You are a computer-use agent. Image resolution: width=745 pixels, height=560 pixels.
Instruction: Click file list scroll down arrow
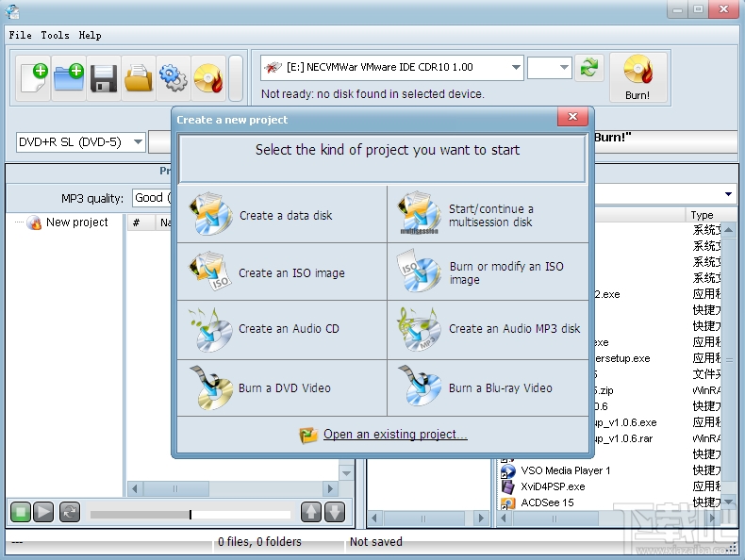[729, 502]
